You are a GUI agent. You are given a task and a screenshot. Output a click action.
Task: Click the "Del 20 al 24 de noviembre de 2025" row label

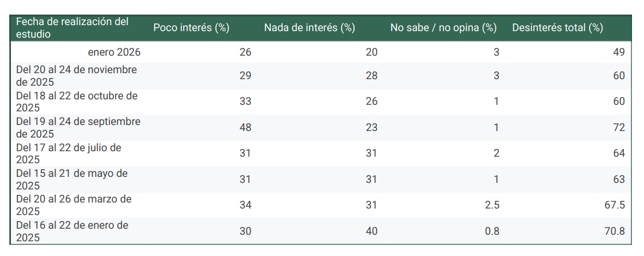[x=76, y=76]
